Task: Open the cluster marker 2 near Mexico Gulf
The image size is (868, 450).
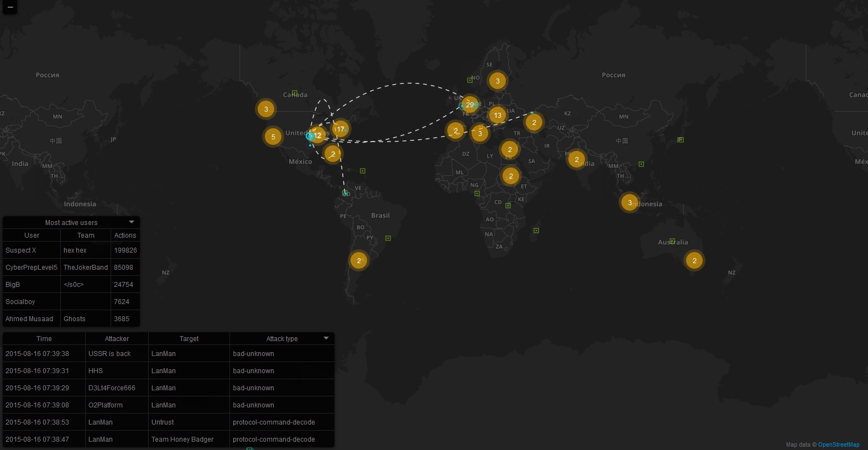Action: pos(333,154)
